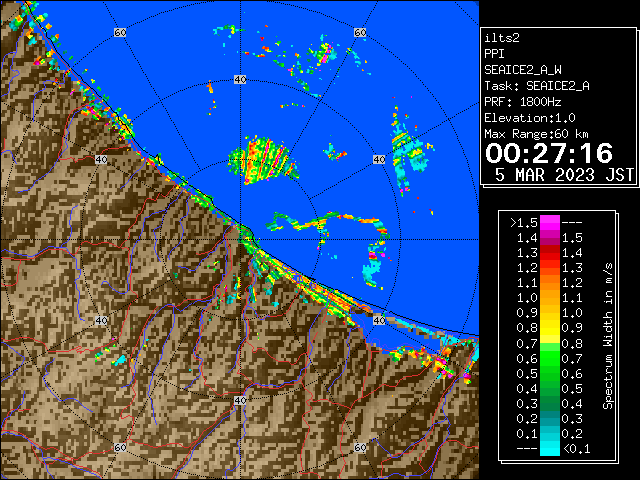This screenshot has width=640, height=480.
Task: Pick the bright green legend swatch
Action: coord(550,358)
